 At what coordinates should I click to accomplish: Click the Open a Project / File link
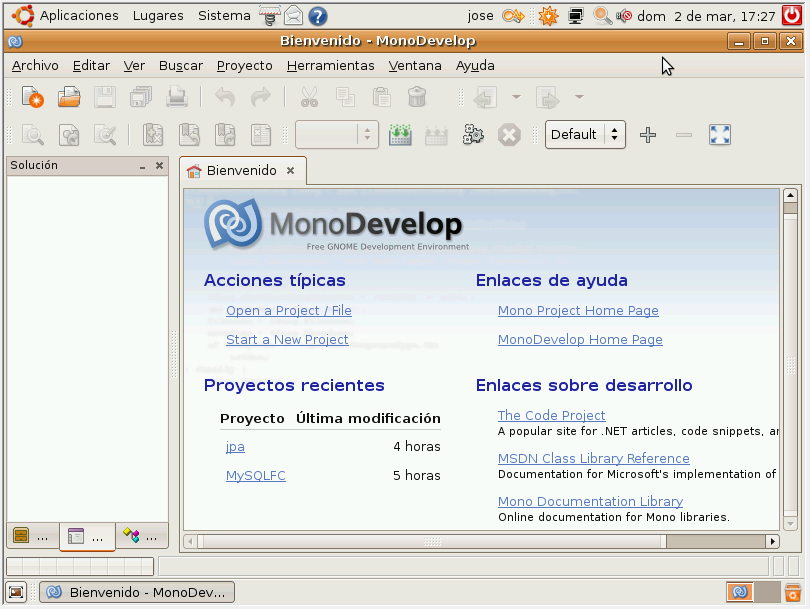(x=289, y=310)
